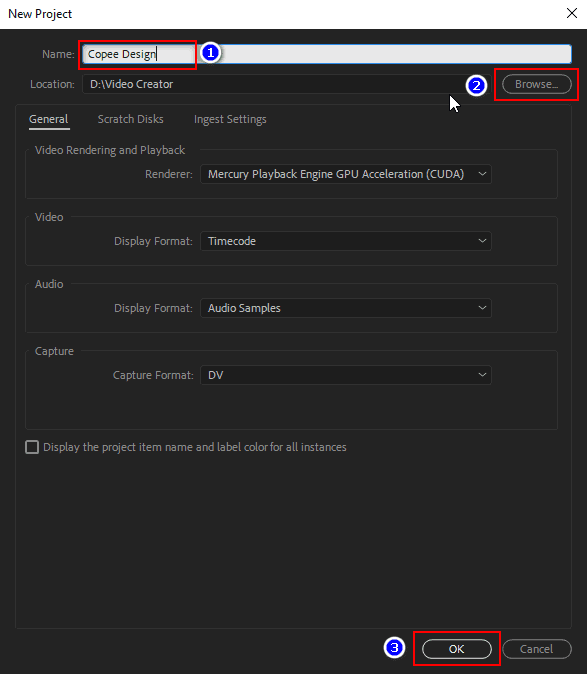Click the blue number 3 annotation badge
Screen dimensions: 587x674
point(394,647)
